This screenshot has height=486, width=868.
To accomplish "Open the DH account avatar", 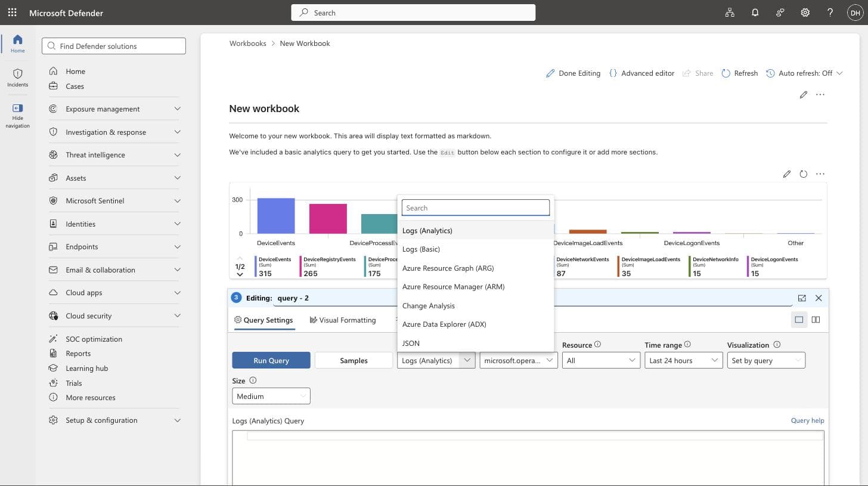I will pyautogui.click(x=854, y=13).
